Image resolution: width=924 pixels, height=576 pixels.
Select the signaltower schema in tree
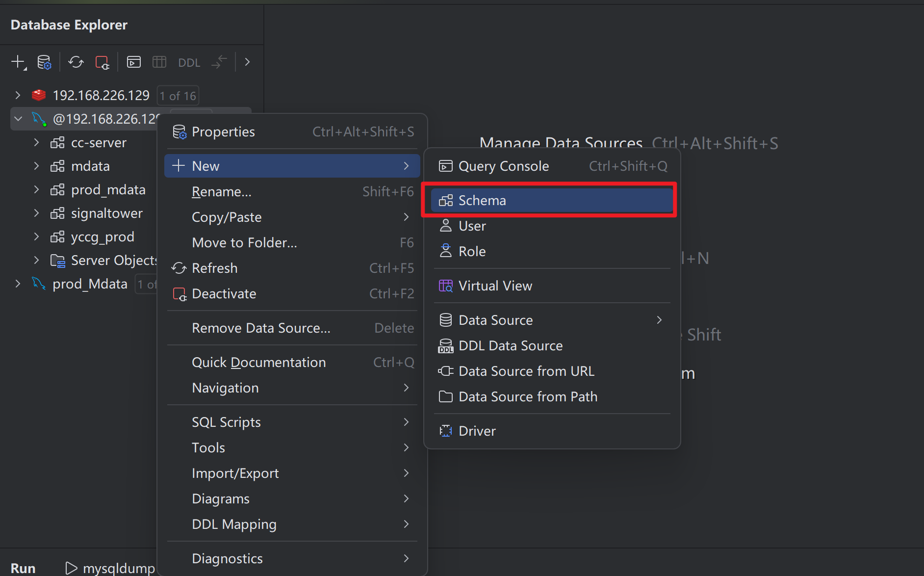106,213
